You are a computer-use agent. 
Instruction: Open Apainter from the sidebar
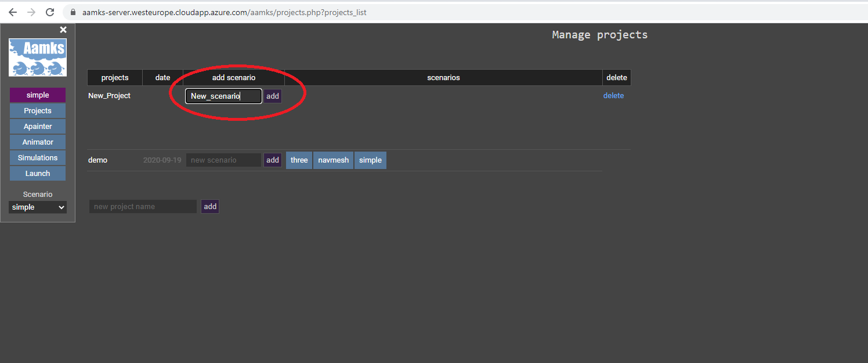click(38, 127)
